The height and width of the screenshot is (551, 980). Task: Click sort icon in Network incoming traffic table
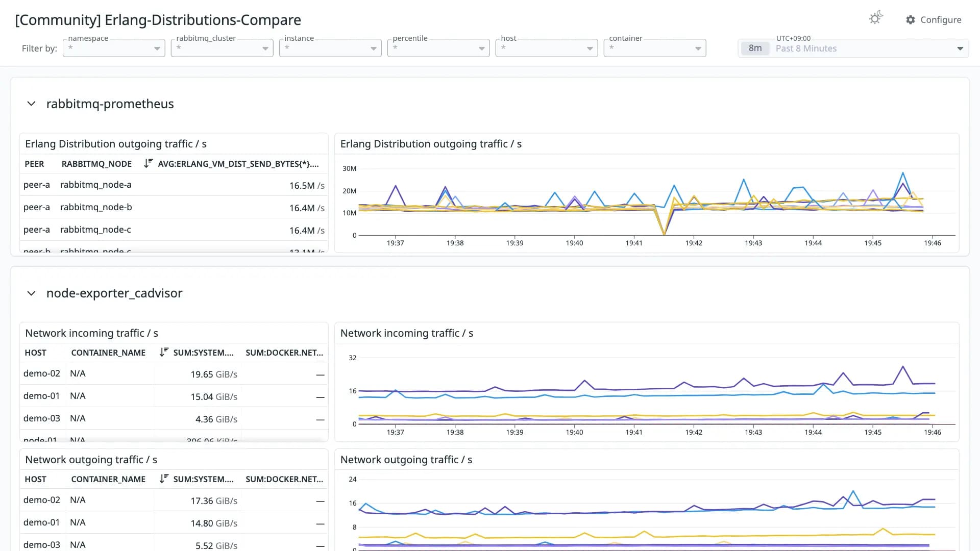tap(163, 352)
